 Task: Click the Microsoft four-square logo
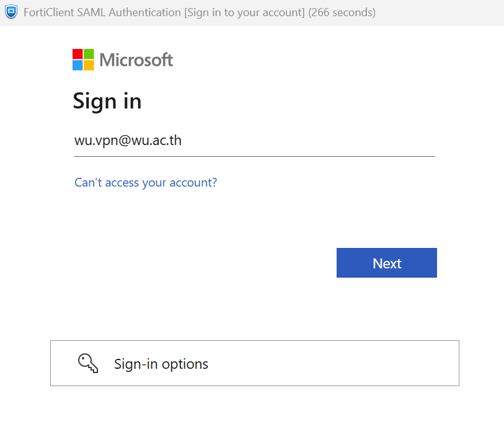[x=83, y=60]
